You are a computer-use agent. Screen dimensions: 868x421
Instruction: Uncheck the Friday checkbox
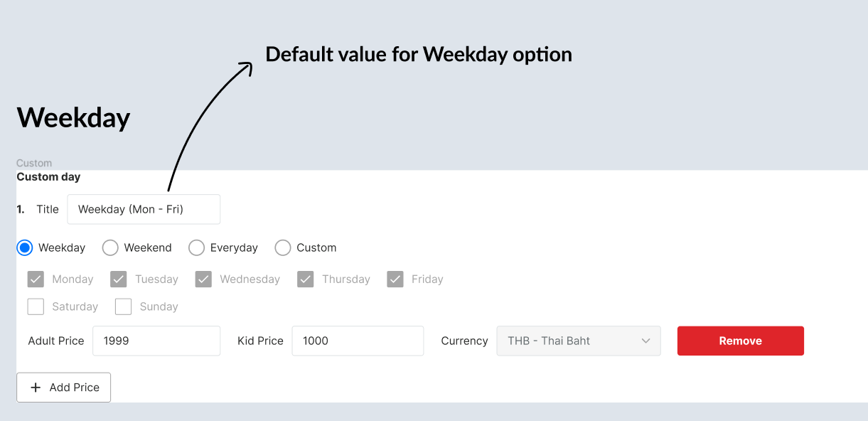tap(395, 279)
